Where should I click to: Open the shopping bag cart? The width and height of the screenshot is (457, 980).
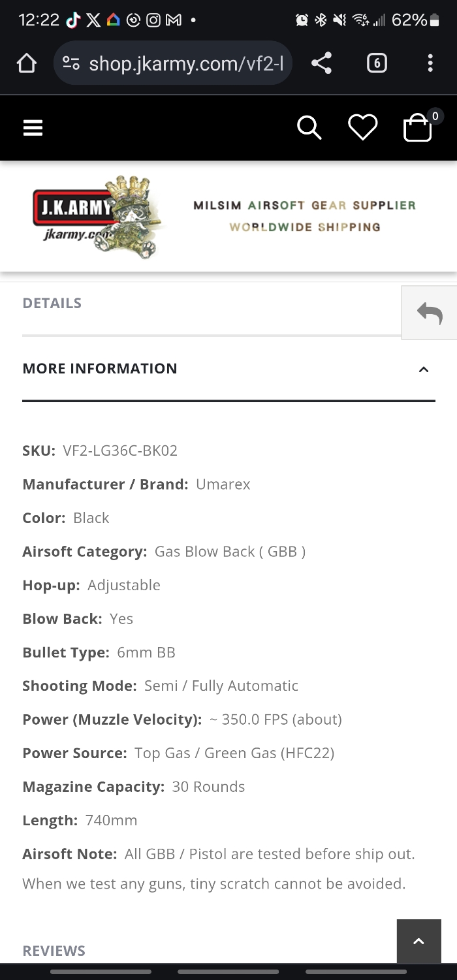pyautogui.click(x=418, y=127)
